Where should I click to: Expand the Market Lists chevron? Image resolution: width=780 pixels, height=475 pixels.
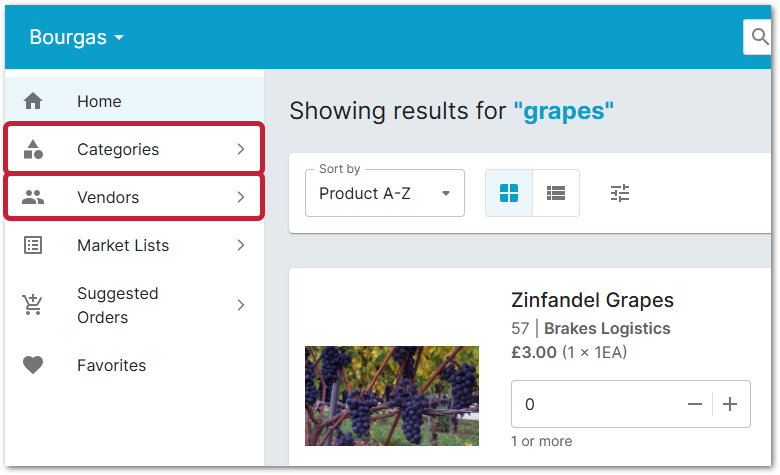coord(241,245)
